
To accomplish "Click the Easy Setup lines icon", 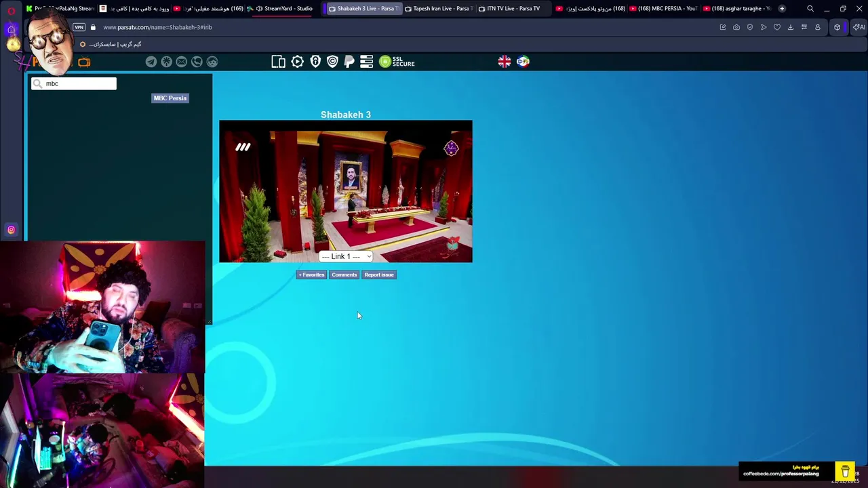I will (x=804, y=27).
